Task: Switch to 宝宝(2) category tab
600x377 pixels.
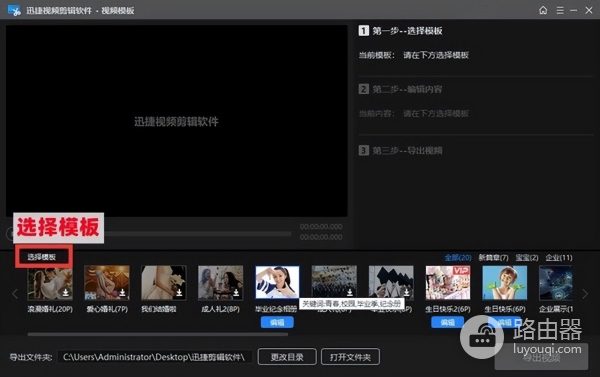Action: [527, 258]
